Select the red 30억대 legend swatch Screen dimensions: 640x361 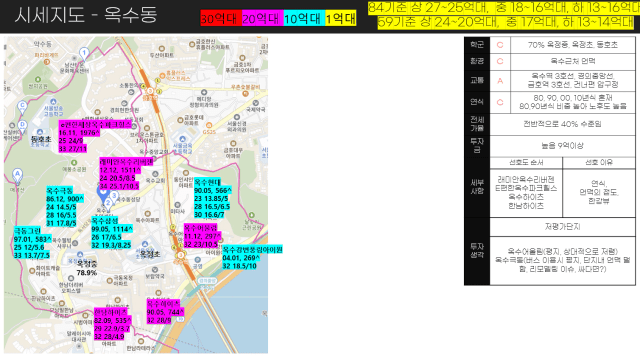220,18
